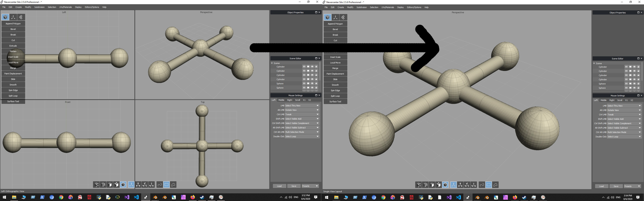Open Shift LMB 'Select Visible Add' dropdown, left window
Screen dimensions: 644x201
[302, 119]
